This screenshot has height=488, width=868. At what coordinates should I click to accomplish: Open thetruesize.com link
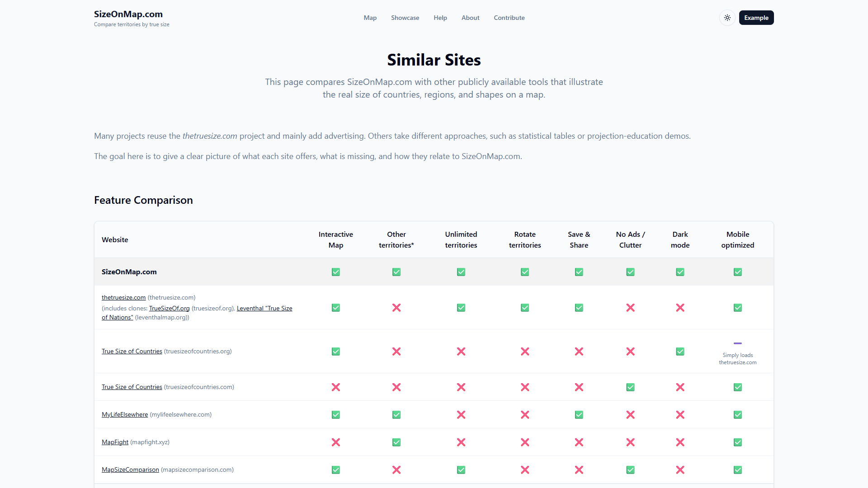123,297
